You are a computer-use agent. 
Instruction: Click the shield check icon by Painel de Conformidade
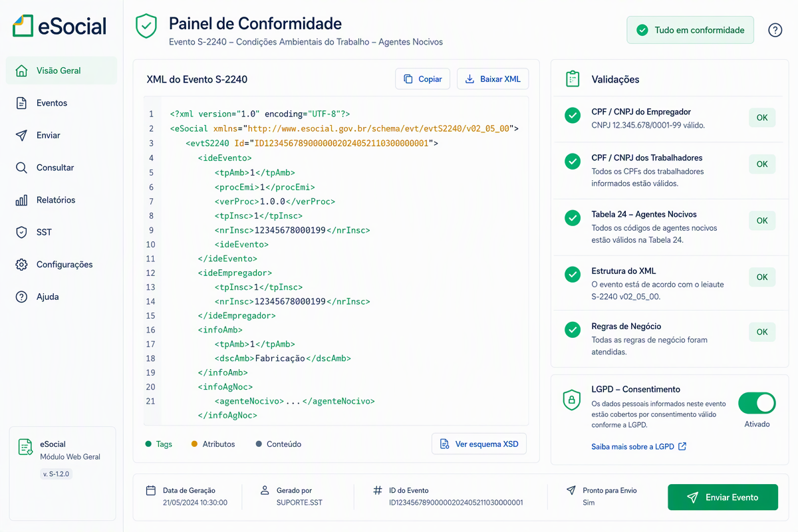[146, 27]
